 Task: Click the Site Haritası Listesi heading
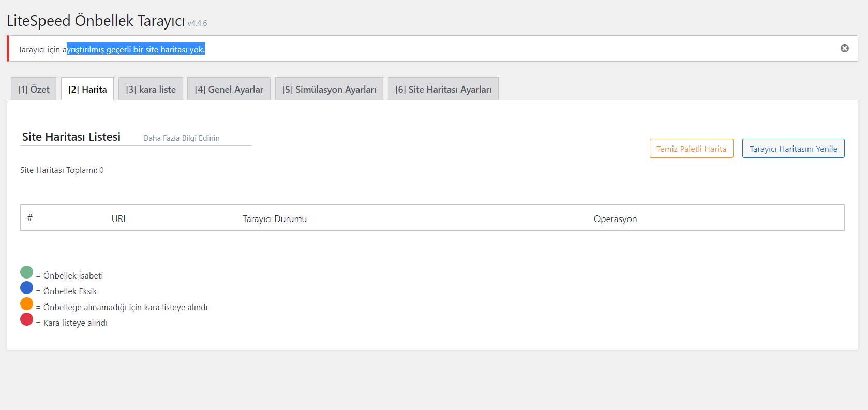(71, 137)
